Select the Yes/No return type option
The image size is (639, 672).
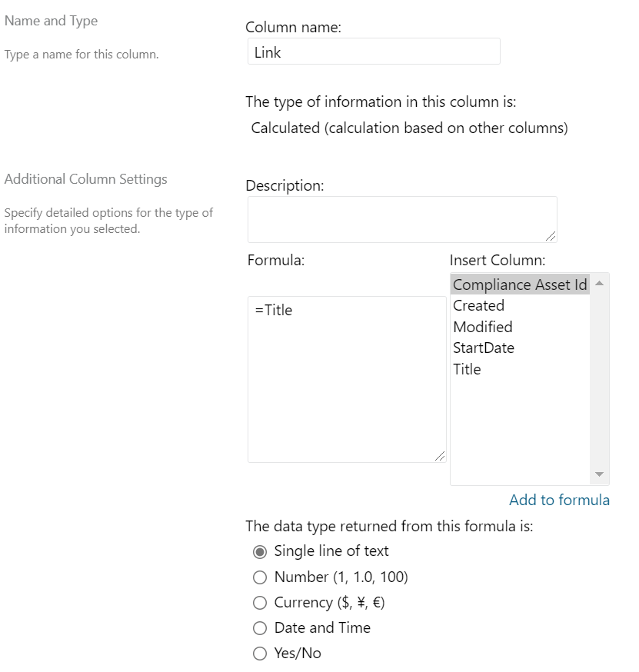coord(260,654)
